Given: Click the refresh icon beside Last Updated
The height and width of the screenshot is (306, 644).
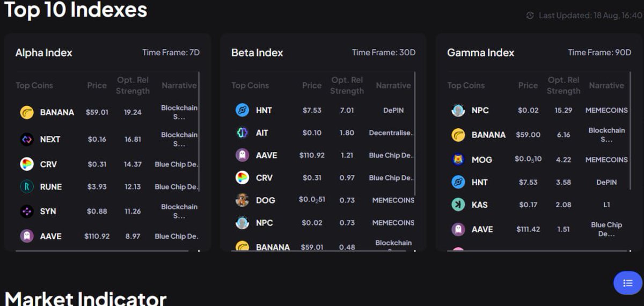Looking at the screenshot, I should pos(530,16).
